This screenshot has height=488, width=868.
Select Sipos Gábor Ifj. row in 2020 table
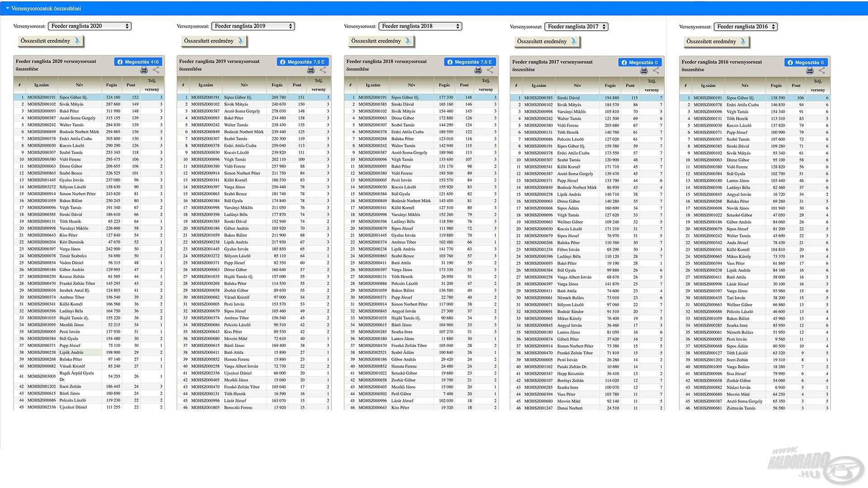tap(89, 97)
